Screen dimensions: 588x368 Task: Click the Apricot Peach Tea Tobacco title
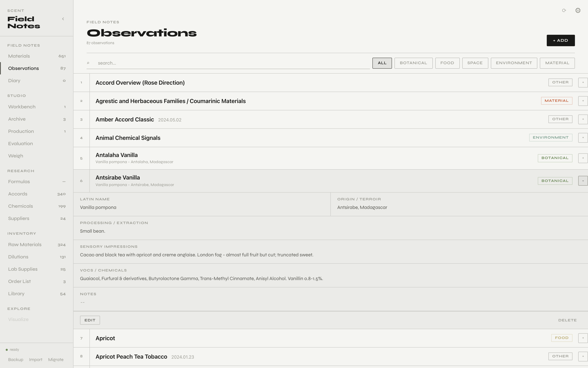[131, 357]
